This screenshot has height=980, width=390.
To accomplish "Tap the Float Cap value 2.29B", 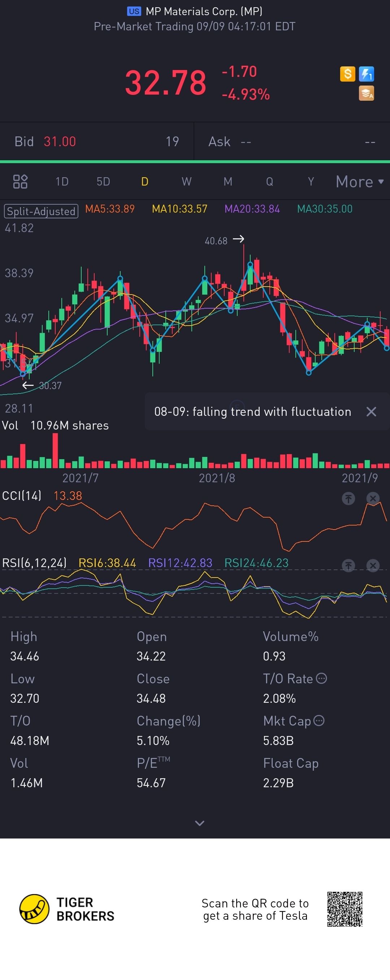I will click(x=278, y=783).
